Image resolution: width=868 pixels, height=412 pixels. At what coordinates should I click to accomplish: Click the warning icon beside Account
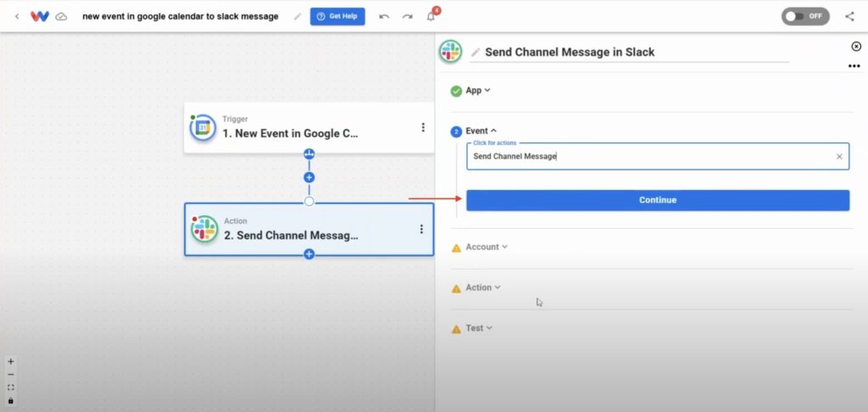456,248
